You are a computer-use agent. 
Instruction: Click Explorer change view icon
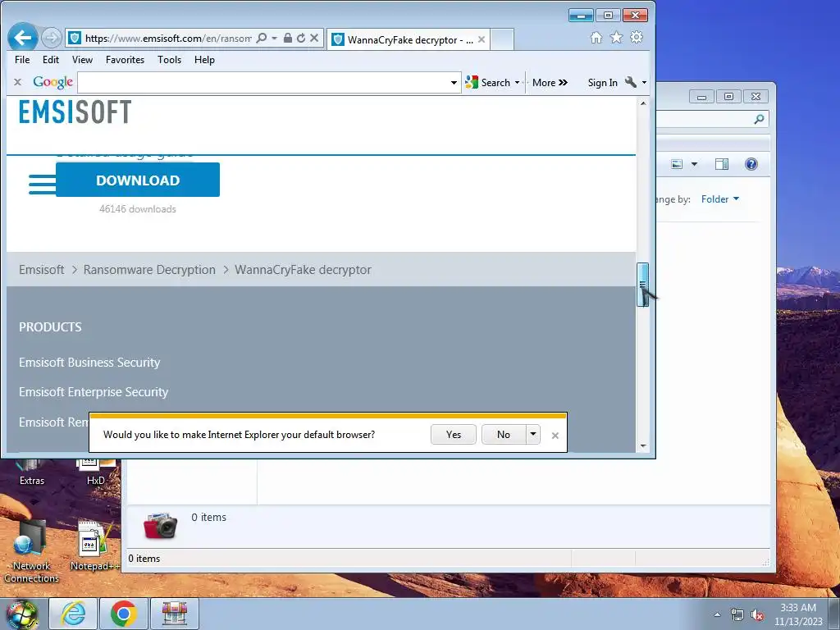677,164
